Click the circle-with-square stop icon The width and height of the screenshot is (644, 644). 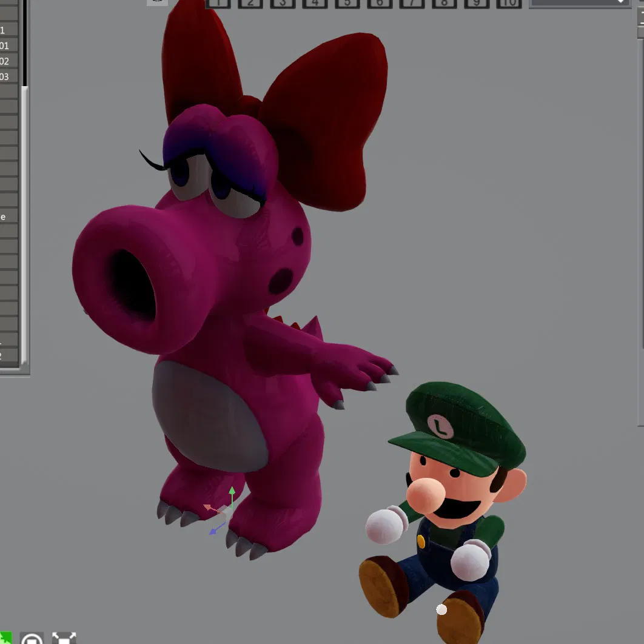click(x=32, y=639)
